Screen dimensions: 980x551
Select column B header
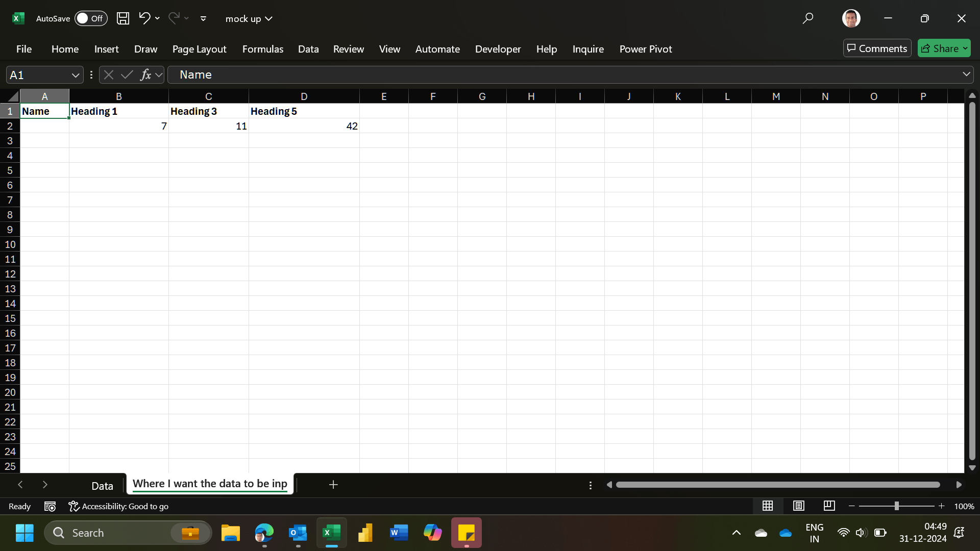click(x=119, y=96)
